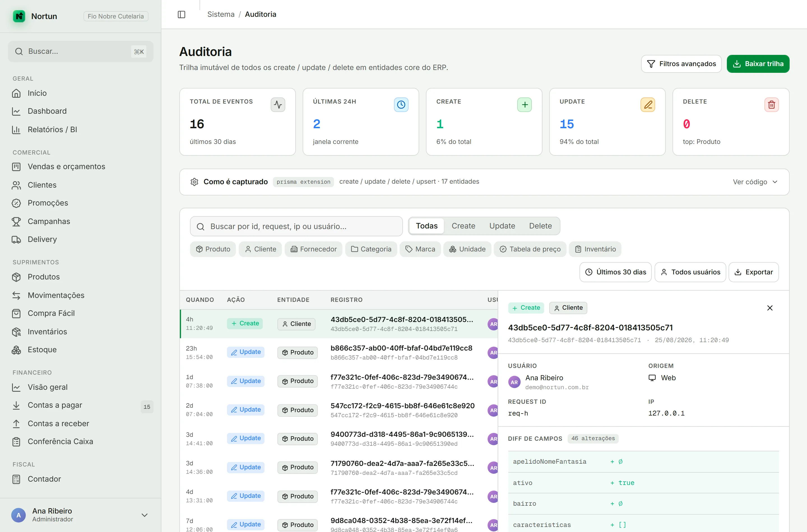The image size is (807, 532).
Task: Open Contas a pagar
Action: pos(80,405)
